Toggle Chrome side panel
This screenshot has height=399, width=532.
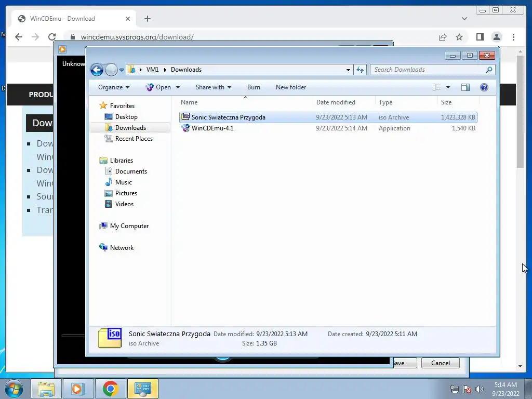(x=480, y=37)
